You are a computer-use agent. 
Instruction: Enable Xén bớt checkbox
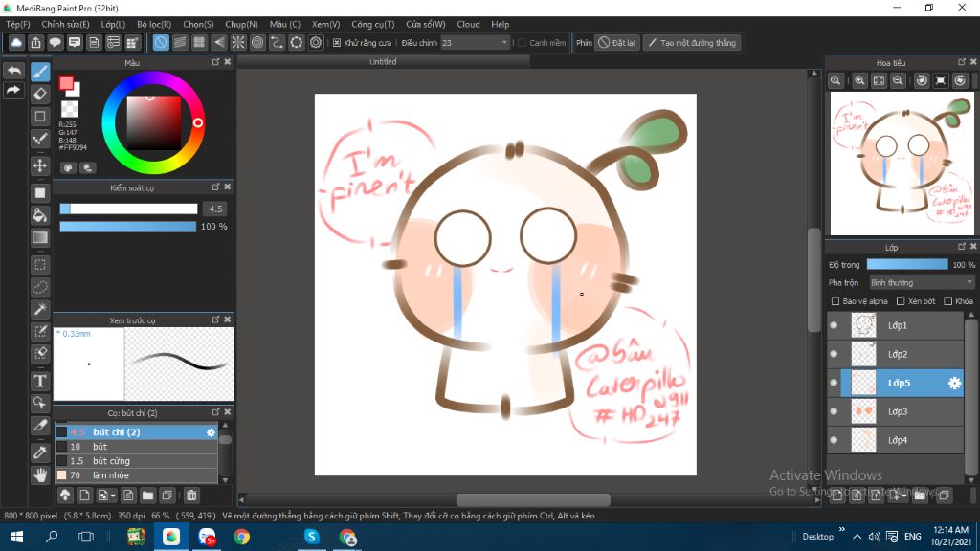click(901, 301)
